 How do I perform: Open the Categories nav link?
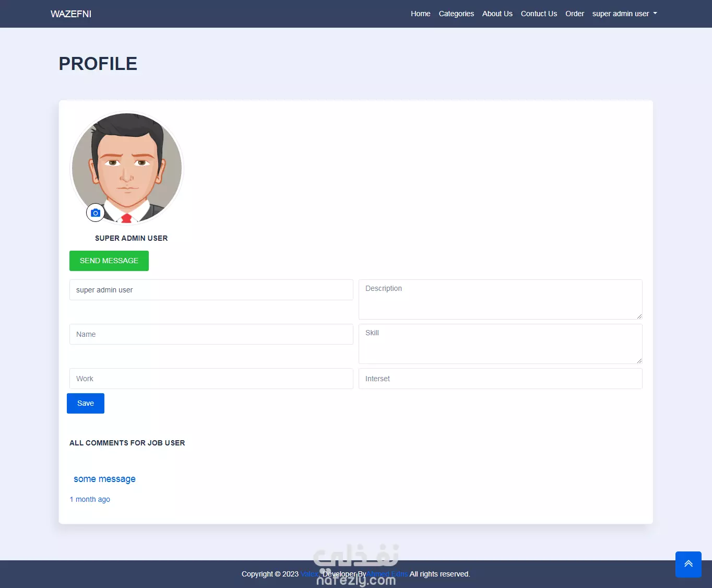click(456, 14)
